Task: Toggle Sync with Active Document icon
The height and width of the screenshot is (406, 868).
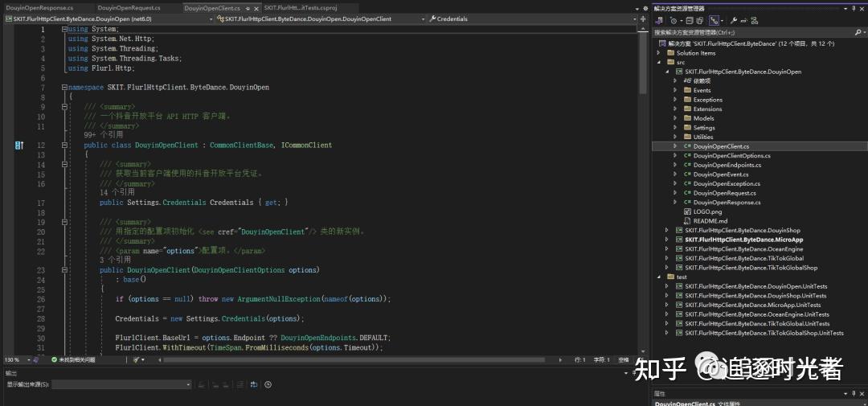Action: [714, 20]
